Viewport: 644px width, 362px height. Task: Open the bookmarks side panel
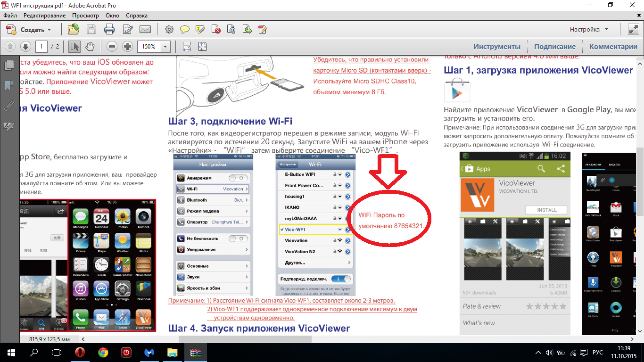coord(8,85)
